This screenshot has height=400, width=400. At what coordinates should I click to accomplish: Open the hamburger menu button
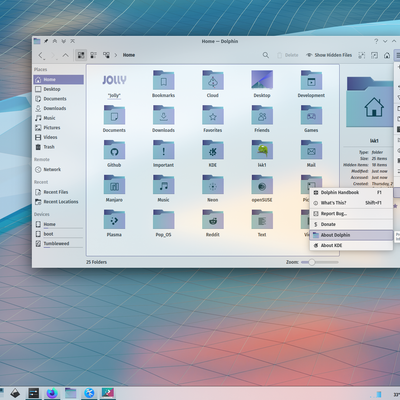(397, 55)
